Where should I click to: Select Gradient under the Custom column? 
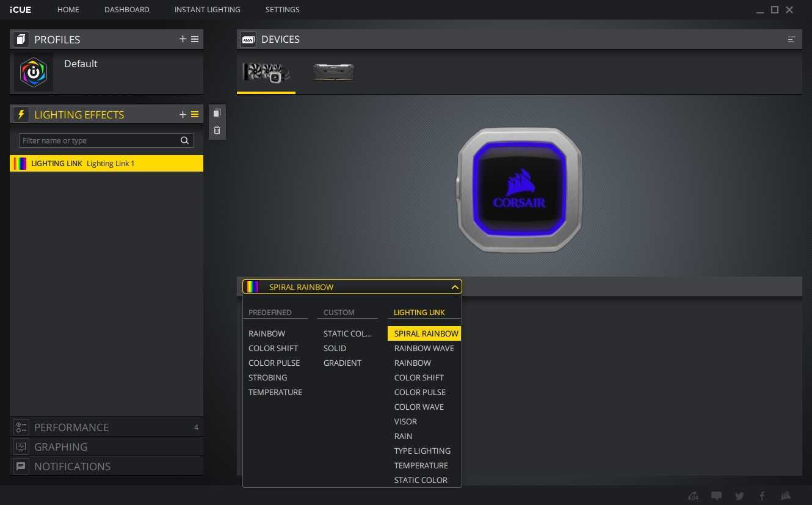coord(342,363)
